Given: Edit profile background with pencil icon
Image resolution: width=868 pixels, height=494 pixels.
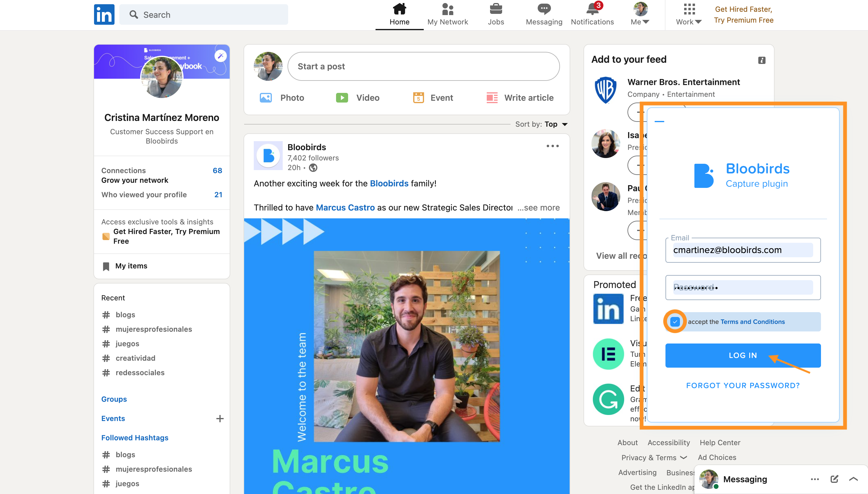Looking at the screenshot, I should [220, 55].
